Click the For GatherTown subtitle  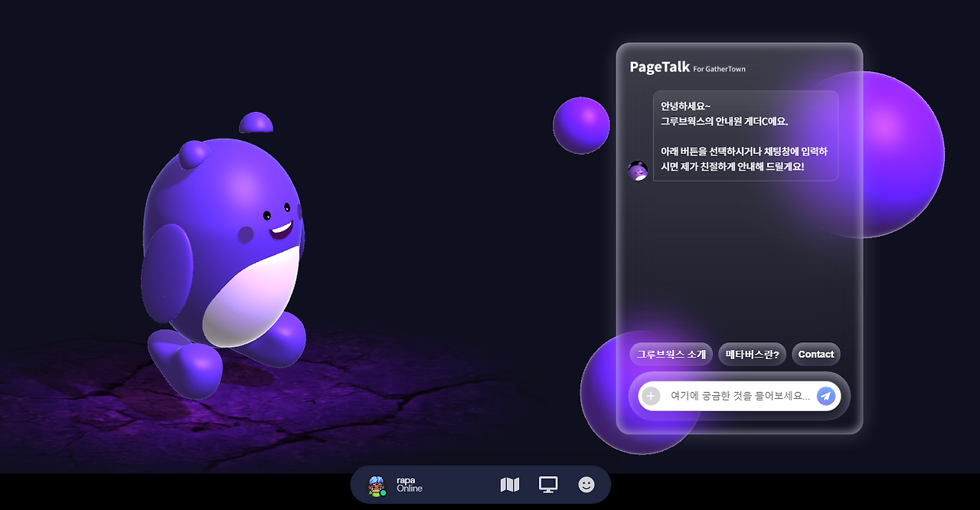[720, 69]
